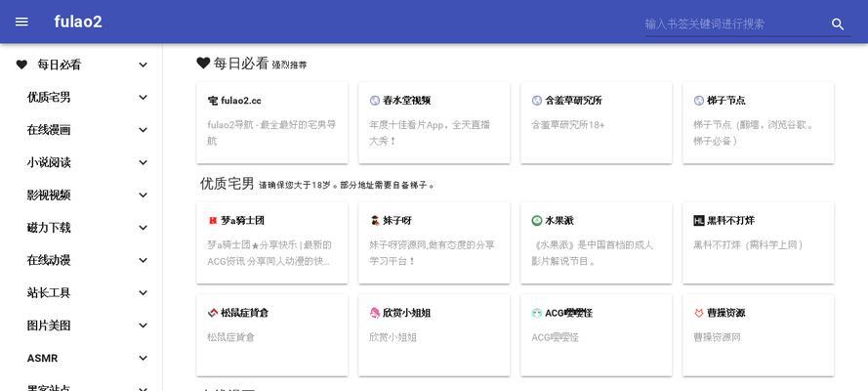Click description 《水果派》是中国首档的成人
This screenshot has height=391, width=868.
593,252
